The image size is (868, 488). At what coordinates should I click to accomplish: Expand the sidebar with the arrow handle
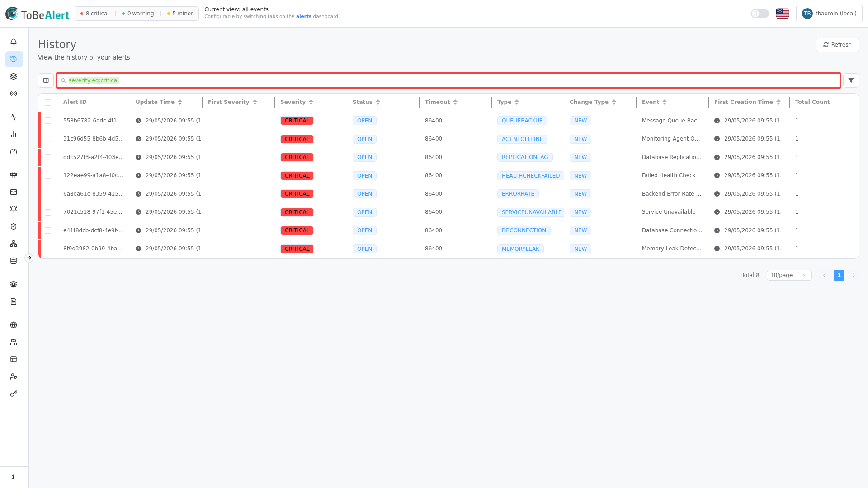click(29, 258)
